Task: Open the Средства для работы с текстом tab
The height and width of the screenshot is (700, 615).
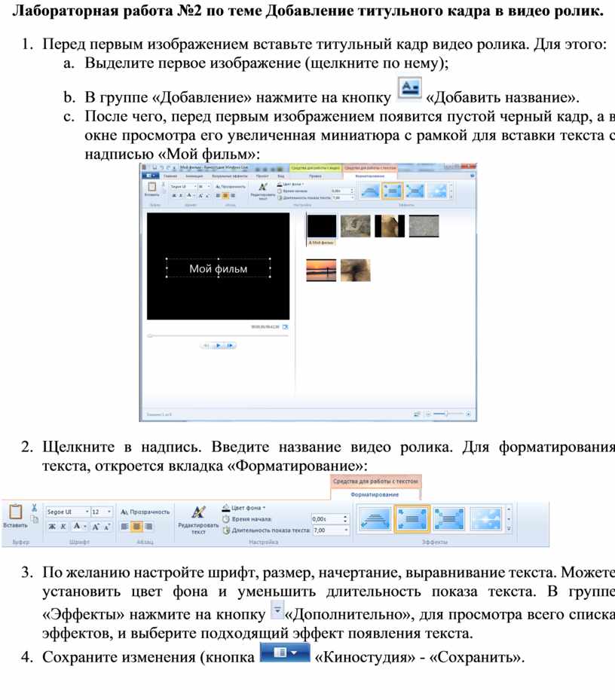Action: pos(375,481)
